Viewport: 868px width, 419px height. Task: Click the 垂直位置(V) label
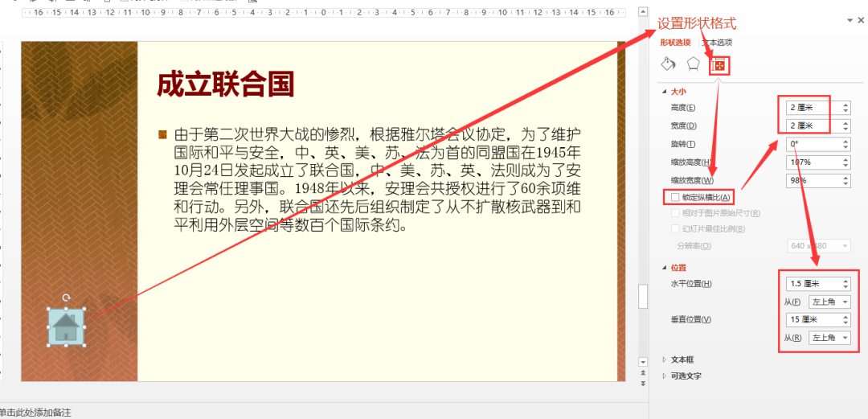click(691, 320)
